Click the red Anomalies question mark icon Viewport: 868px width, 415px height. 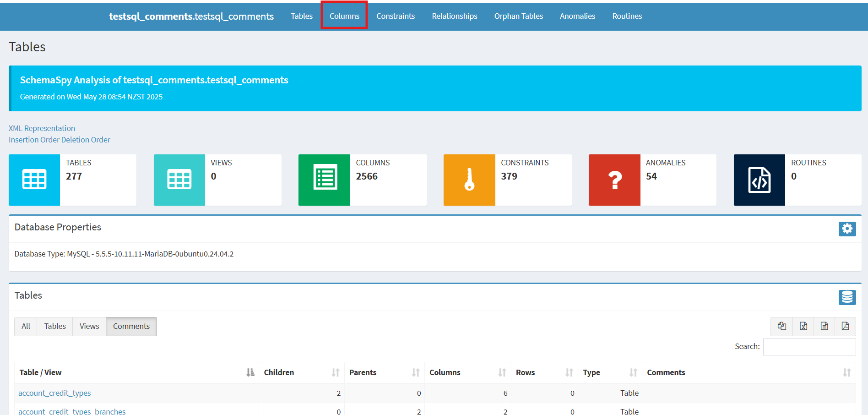(614, 180)
